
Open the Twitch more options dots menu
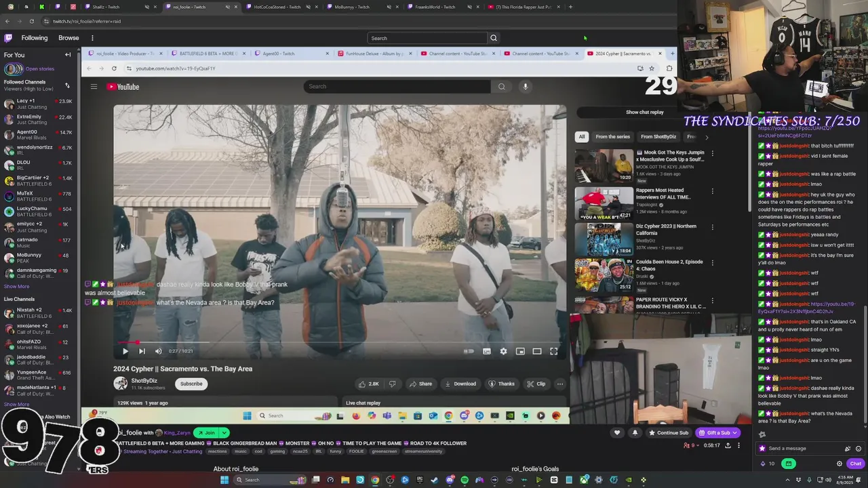pos(92,38)
